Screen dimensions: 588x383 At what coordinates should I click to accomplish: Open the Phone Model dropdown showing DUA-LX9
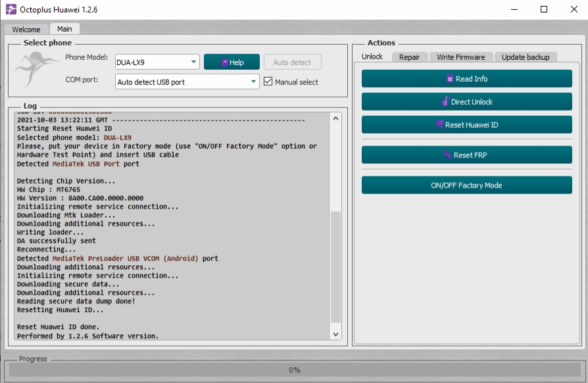[157, 63]
